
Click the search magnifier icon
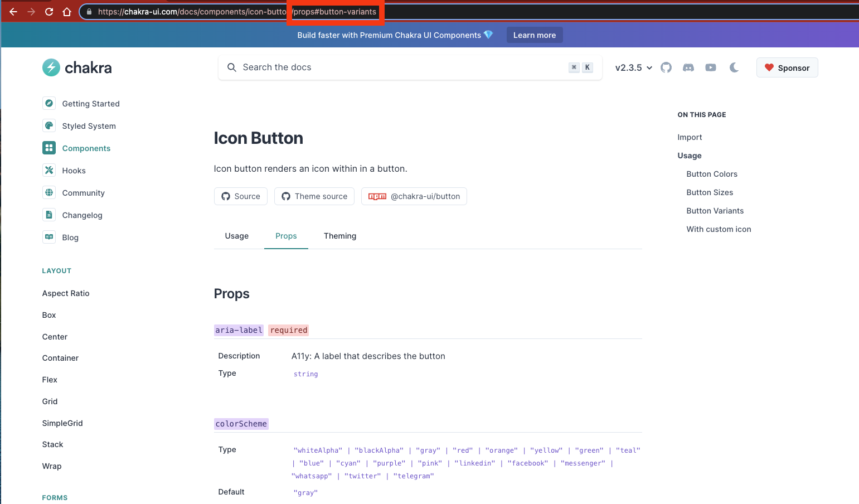232,67
